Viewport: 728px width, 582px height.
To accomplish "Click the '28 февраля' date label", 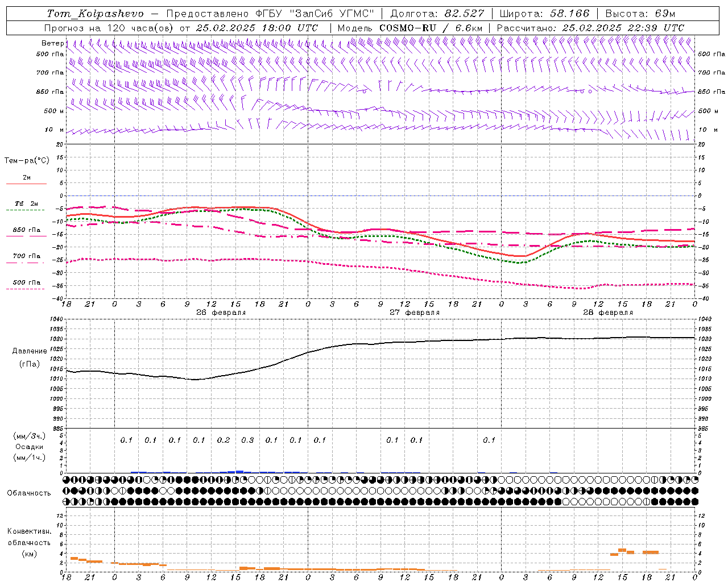I will click(608, 313).
